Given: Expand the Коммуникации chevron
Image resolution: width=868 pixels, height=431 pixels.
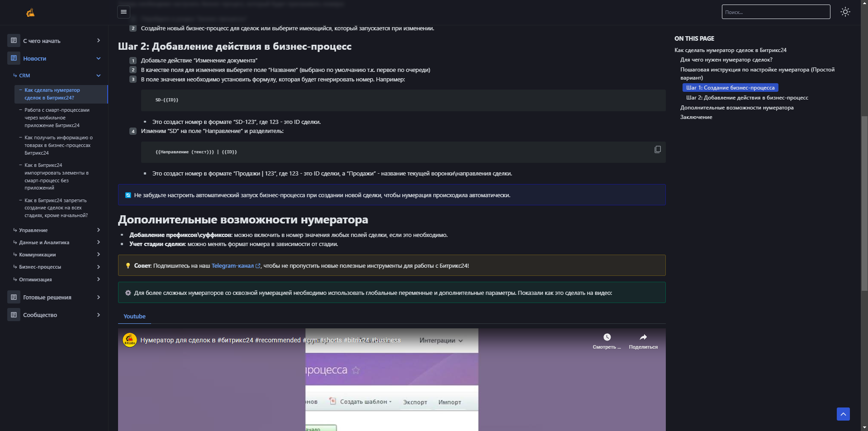Looking at the screenshot, I should point(99,255).
